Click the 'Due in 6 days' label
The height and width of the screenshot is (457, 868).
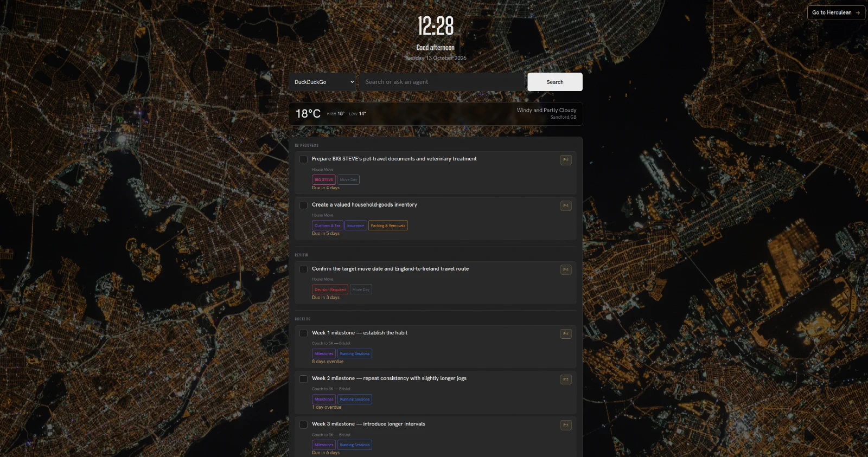click(x=325, y=453)
